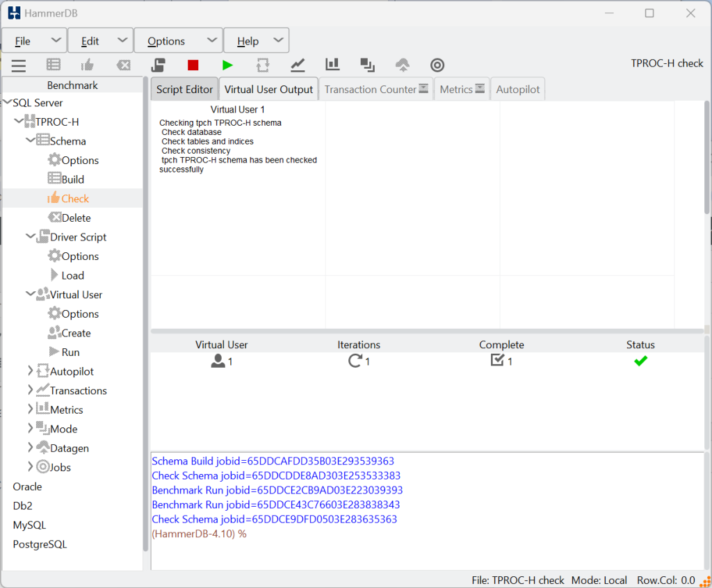Open the Transaction Counter toolbar icon
The image size is (712, 588).
pos(298,65)
